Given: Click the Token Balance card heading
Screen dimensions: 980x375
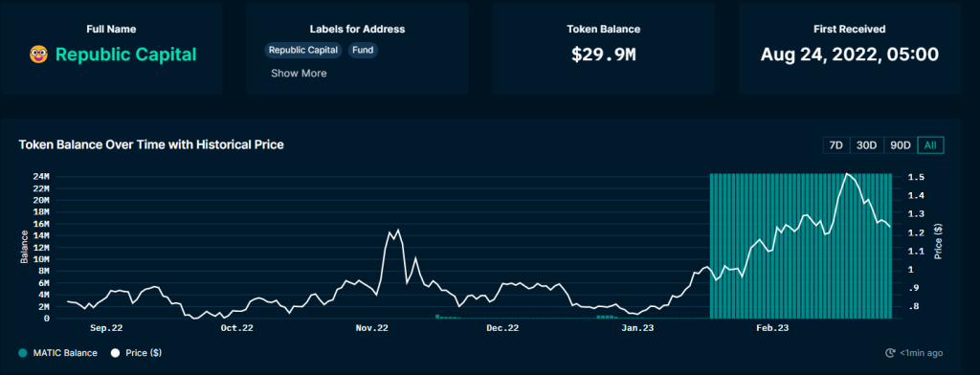Looking at the screenshot, I should point(604,30).
